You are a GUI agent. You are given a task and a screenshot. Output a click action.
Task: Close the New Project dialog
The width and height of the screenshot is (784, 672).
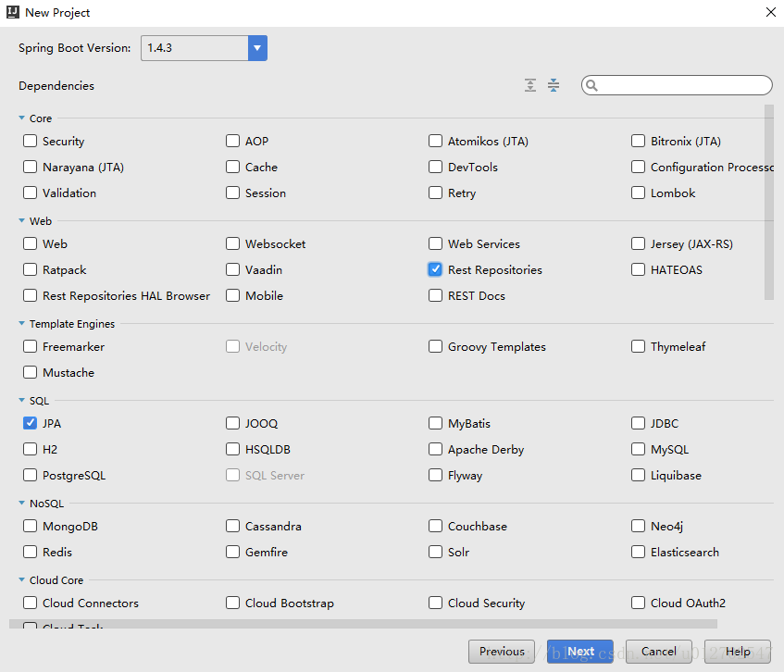point(770,13)
